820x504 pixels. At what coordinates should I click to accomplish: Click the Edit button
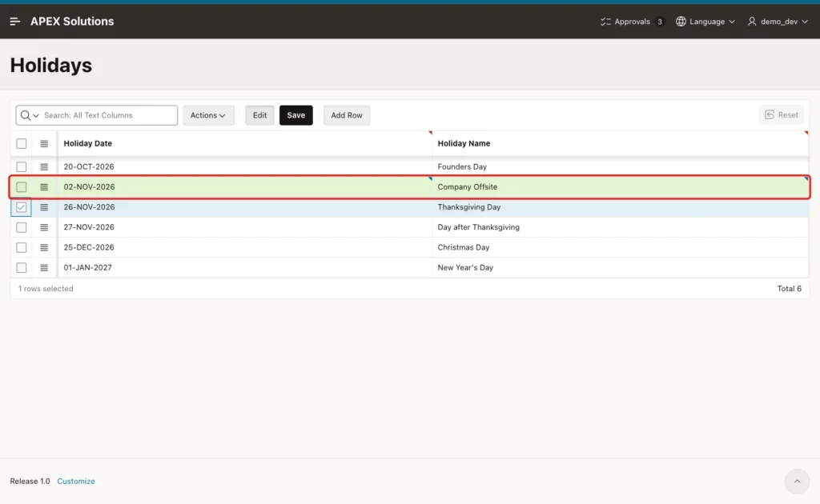[x=260, y=115]
